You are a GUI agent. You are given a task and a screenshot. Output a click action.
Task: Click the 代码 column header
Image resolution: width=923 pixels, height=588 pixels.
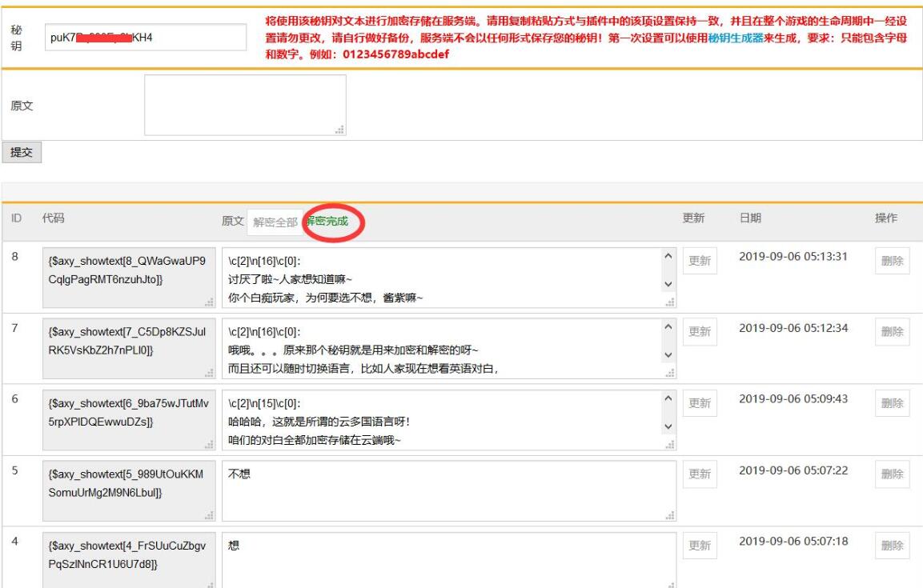click(x=53, y=218)
